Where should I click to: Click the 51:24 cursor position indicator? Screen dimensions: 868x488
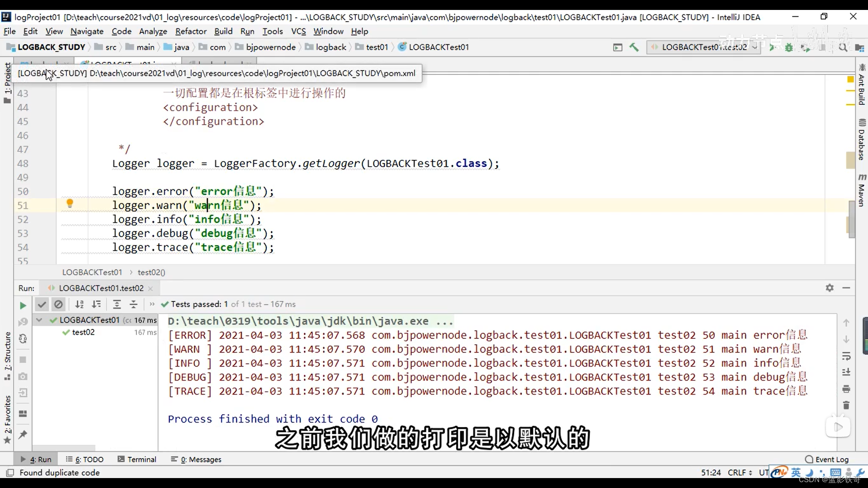pos(711,473)
